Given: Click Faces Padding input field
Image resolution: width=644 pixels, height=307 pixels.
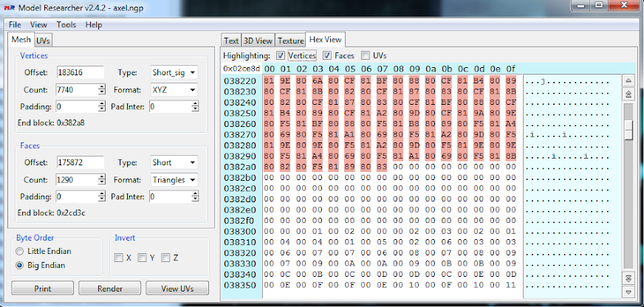Looking at the screenshot, I should pyautogui.click(x=77, y=197).
